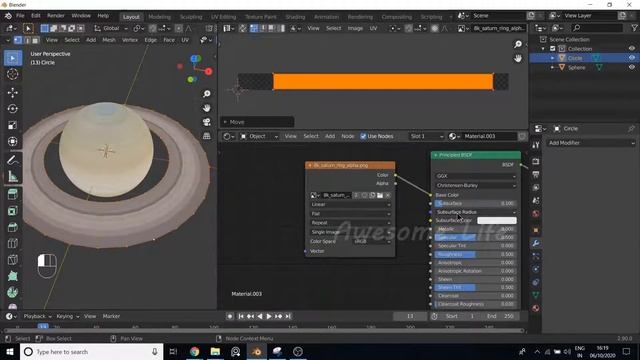Open the Global orientation dropdown

pos(111,28)
